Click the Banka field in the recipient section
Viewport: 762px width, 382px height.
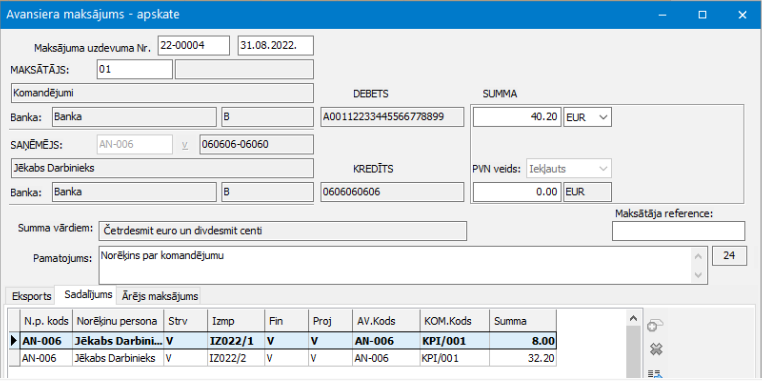(x=134, y=192)
